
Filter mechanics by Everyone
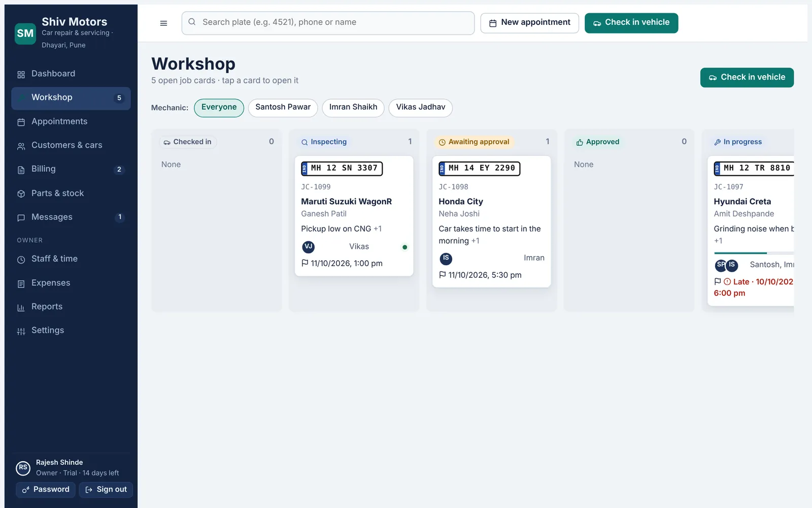tap(219, 108)
